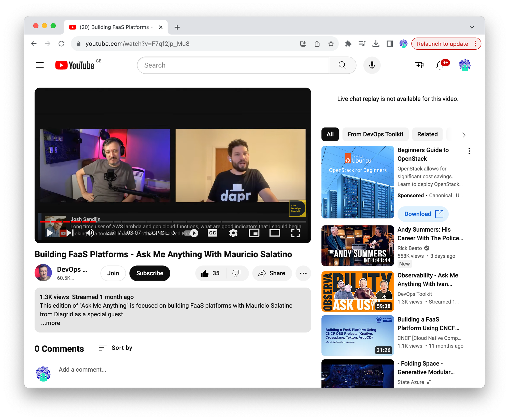509x420 pixels.
Task: Click the Download button on the ad
Action: pos(423,214)
